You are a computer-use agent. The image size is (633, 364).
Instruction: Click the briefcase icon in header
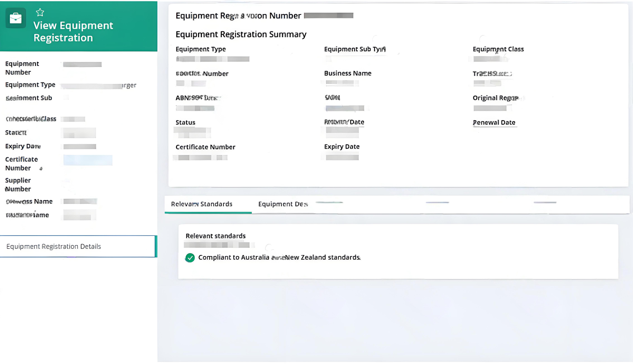pyautogui.click(x=16, y=18)
